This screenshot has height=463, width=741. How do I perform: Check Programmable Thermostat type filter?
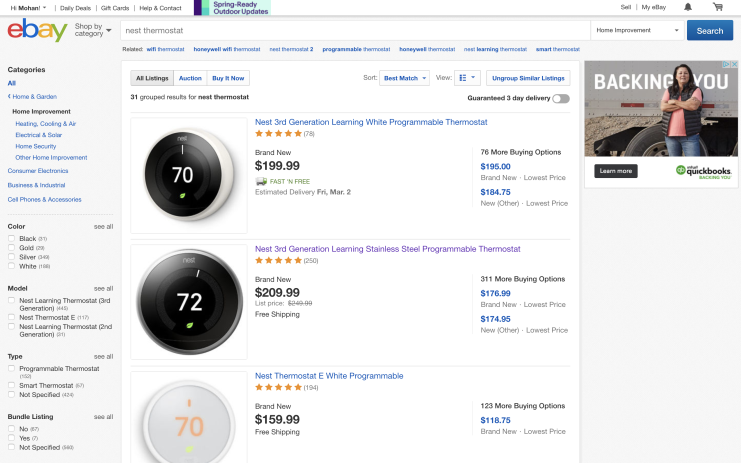tap(11, 369)
